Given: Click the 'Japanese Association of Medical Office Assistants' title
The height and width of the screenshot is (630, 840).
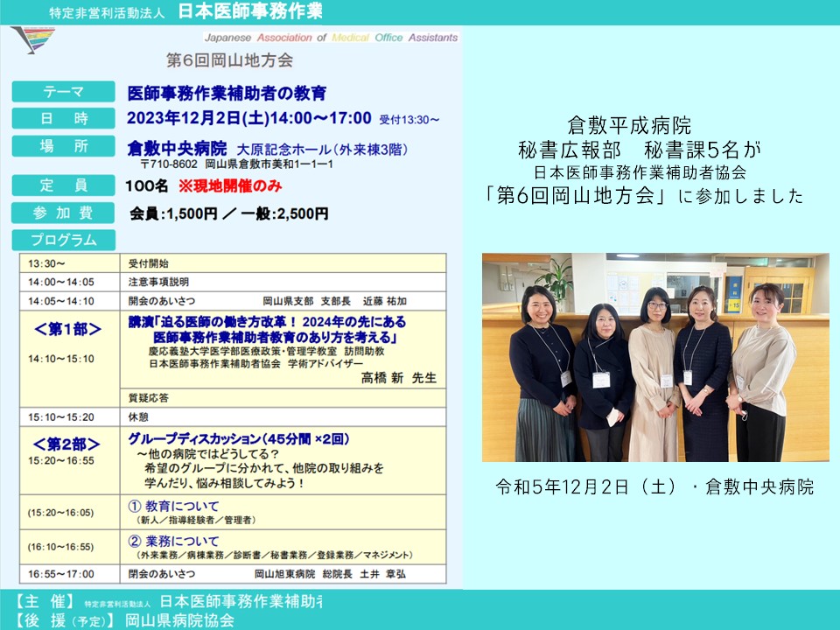Looking at the screenshot, I should (x=331, y=38).
